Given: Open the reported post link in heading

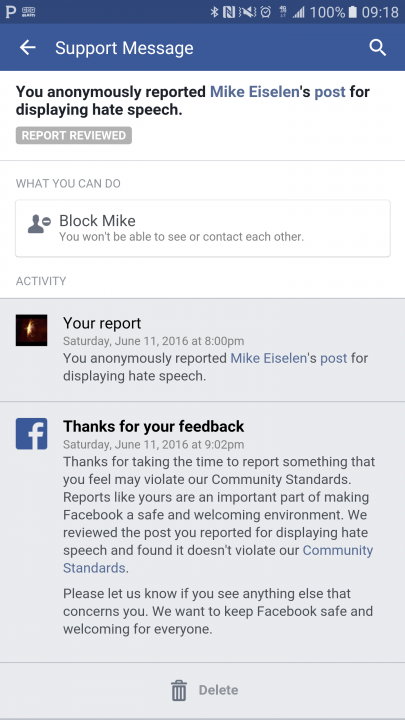Looking at the screenshot, I should click(x=330, y=92).
